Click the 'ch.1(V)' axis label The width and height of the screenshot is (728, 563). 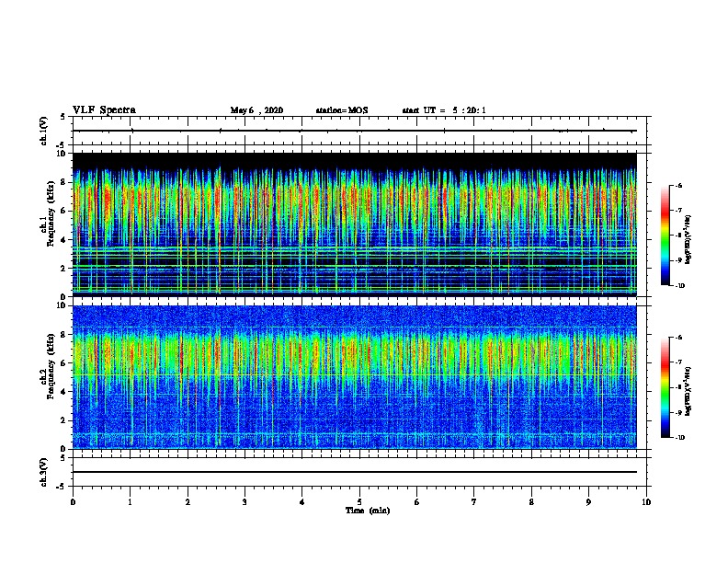click(x=44, y=131)
